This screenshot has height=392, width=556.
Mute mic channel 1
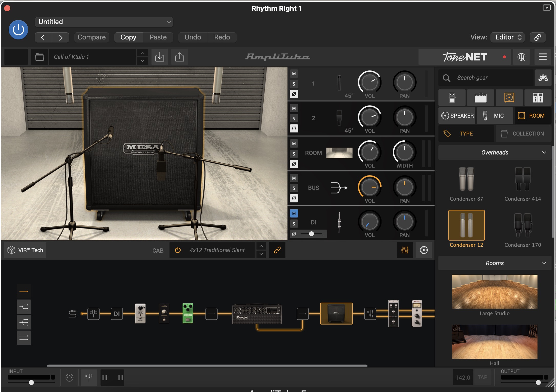[x=294, y=74]
